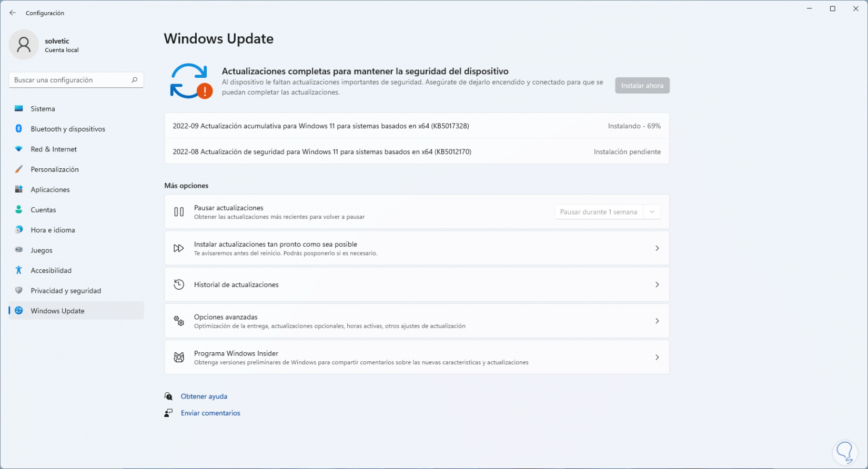Click the Accesibilidad figure icon
868x469 pixels.
click(19, 270)
